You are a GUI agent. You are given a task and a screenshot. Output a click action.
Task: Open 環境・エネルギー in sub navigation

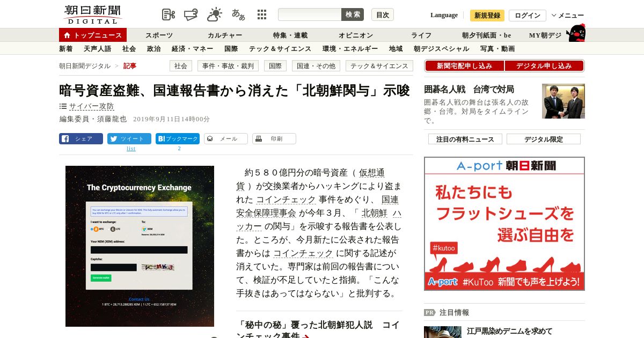(x=350, y=48)
